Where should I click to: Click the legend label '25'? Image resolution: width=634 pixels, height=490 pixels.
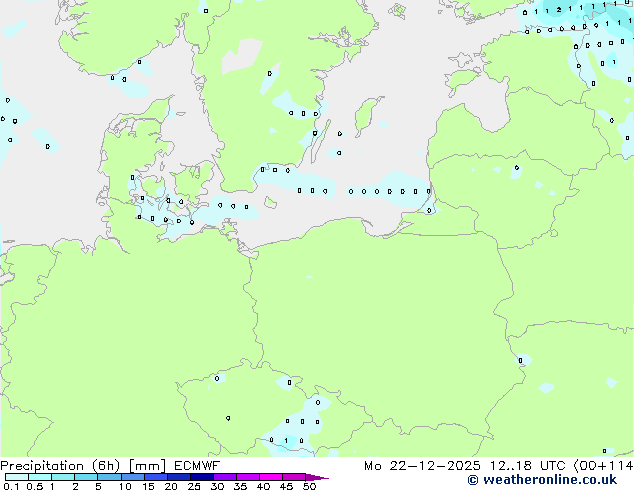point(194,486)
